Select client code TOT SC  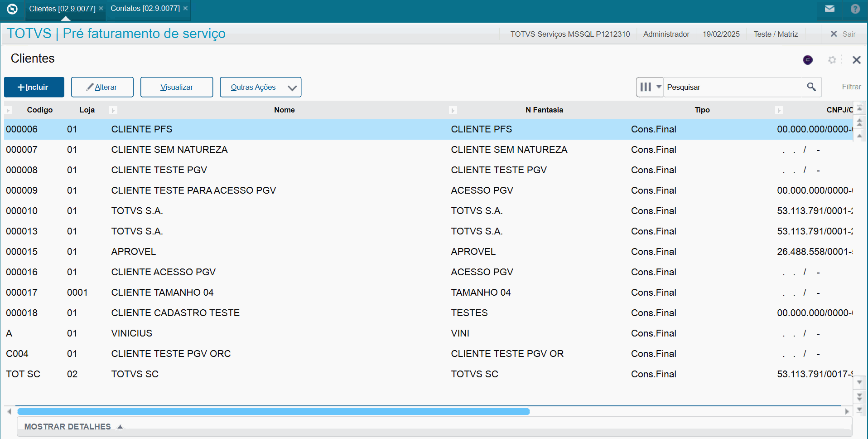(x=23, y=374)
